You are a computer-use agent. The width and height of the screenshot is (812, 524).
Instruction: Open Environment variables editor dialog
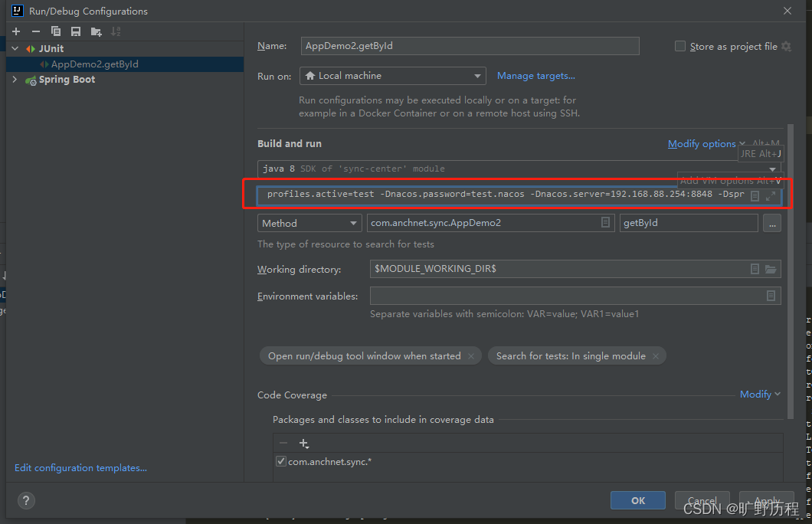pos(771,296)
